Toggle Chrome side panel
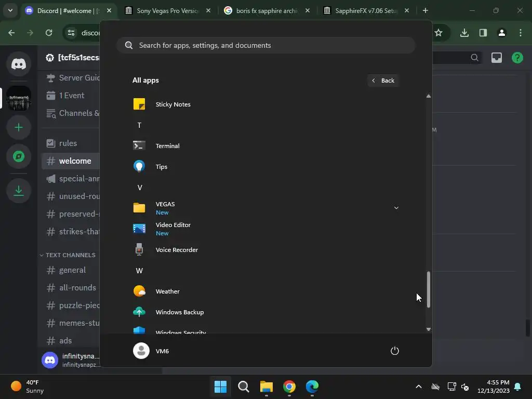 click(483, 33)
